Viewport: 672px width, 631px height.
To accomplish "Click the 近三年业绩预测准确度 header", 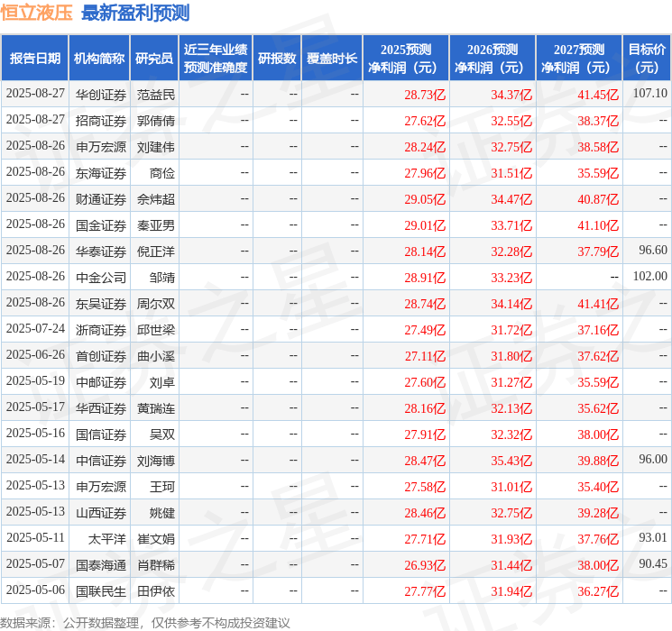I will click(x=216, y=59).
